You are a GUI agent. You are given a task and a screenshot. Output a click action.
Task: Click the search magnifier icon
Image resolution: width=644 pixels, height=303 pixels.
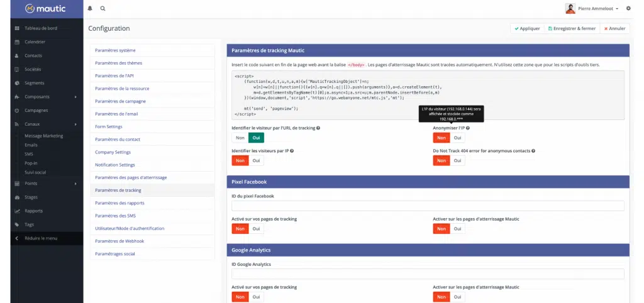(x=103, y=8)
